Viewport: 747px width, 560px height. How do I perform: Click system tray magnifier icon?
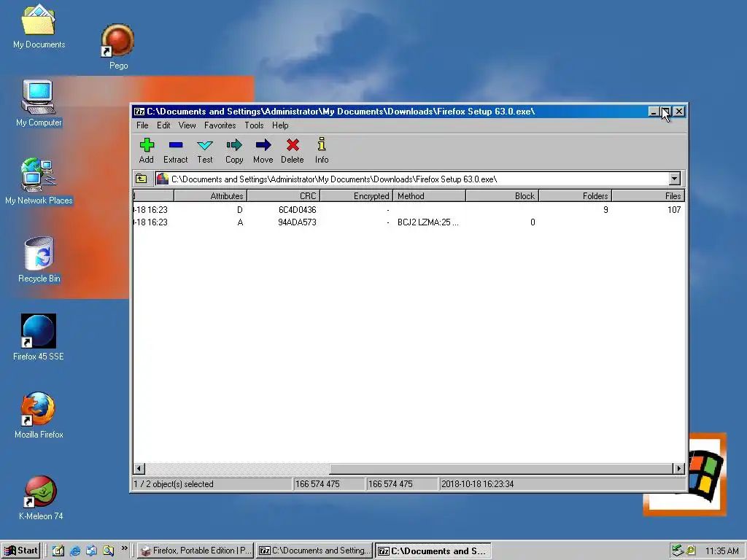pyautogui.click(x=690, y=551)
